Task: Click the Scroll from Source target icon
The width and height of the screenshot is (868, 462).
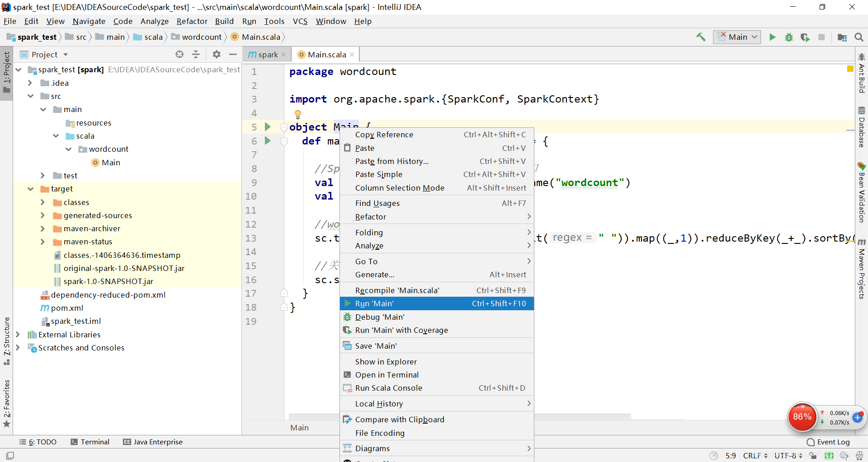Action: click(179, 54)
